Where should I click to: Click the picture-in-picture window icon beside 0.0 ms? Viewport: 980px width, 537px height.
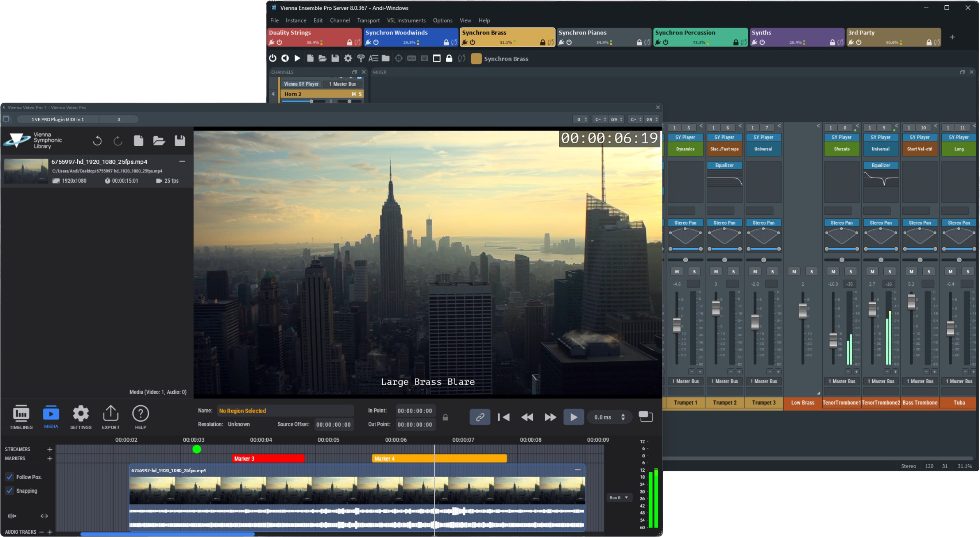point(646,417)
